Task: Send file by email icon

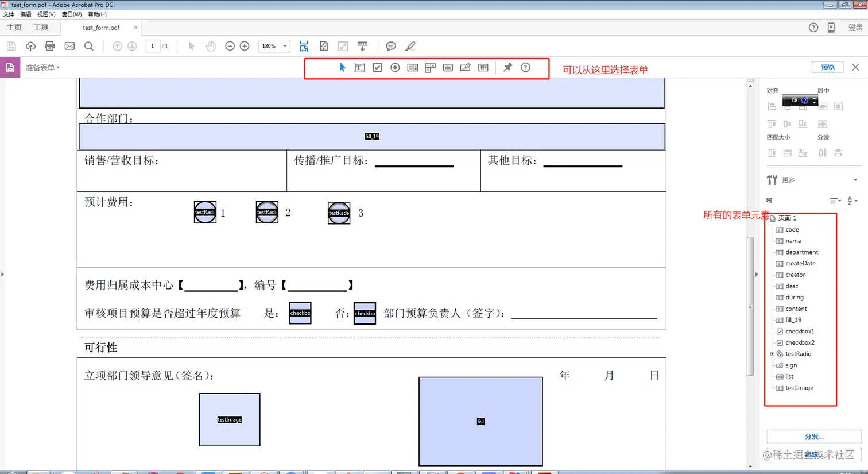Action: click(x=69, y=46)
